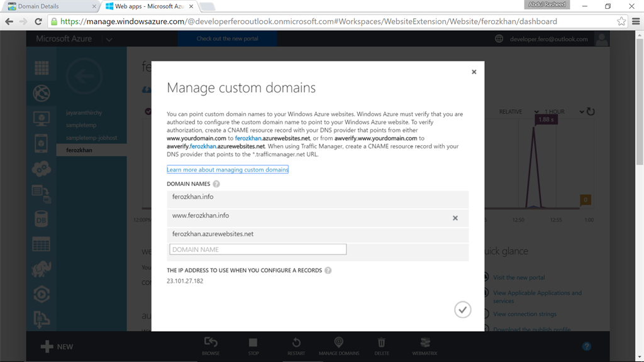Screen dimensions: 644x362
Task: Refresh the metrics chart
Action: 591,112
